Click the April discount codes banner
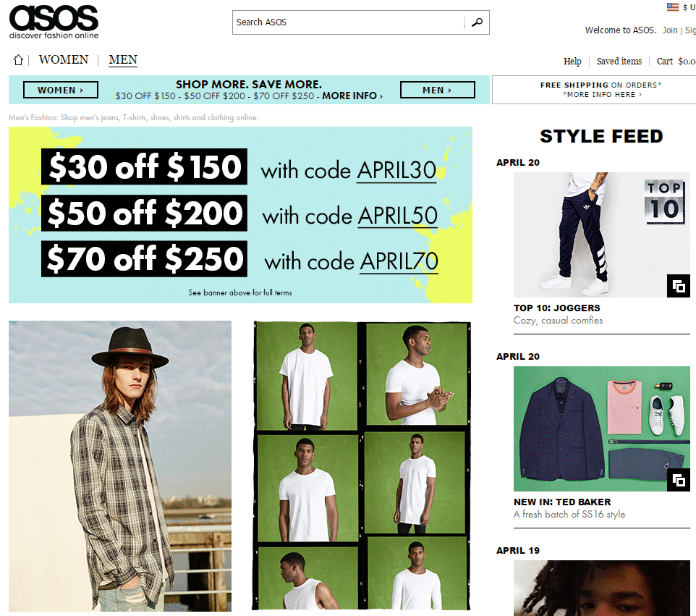The image size is (696, 616). (240, 215)
